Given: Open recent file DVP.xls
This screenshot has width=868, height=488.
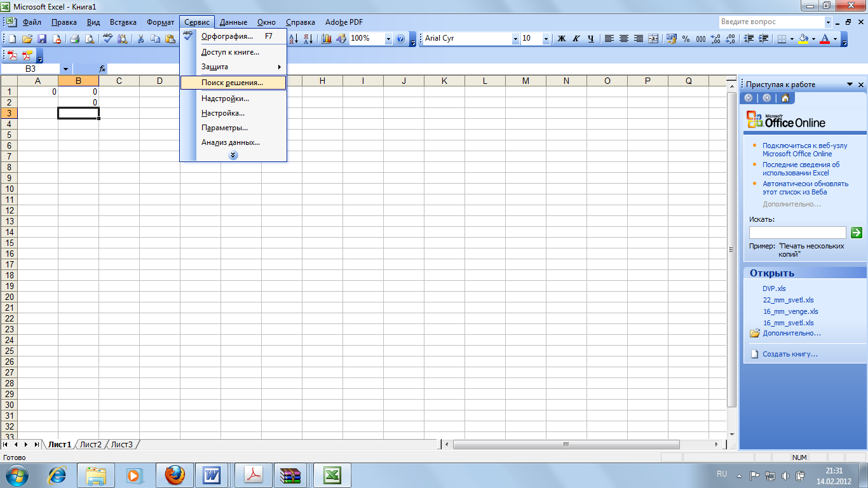Looking at the screenshot, I should point(774,288).
